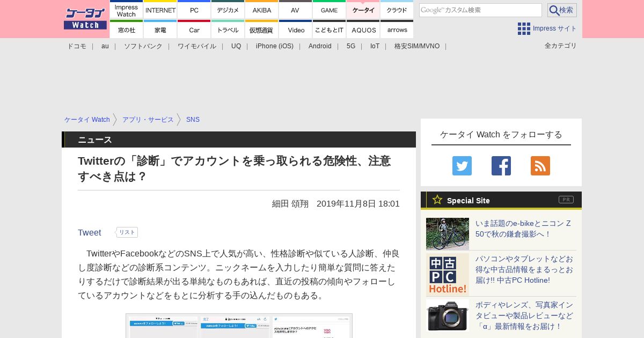Open the INTERNET tab
This screenshot has height=338, width=644.
pos(160,10)
